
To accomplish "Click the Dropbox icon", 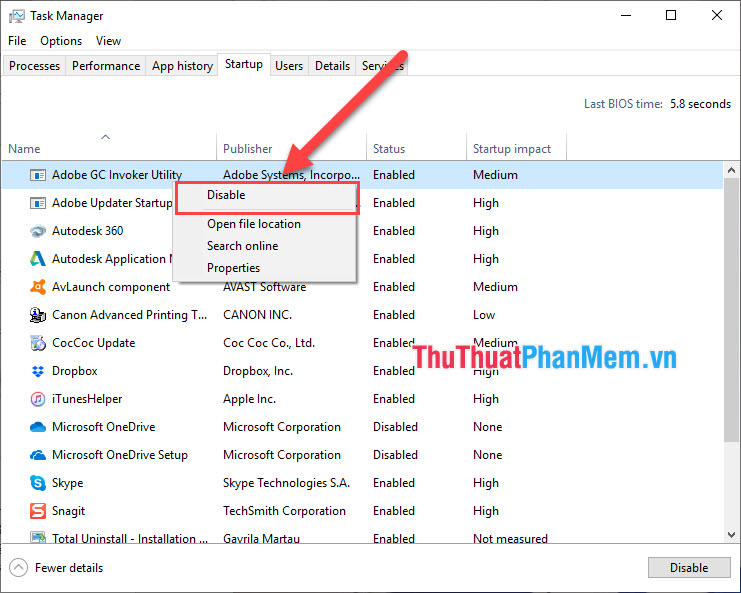I will (38, 371).
